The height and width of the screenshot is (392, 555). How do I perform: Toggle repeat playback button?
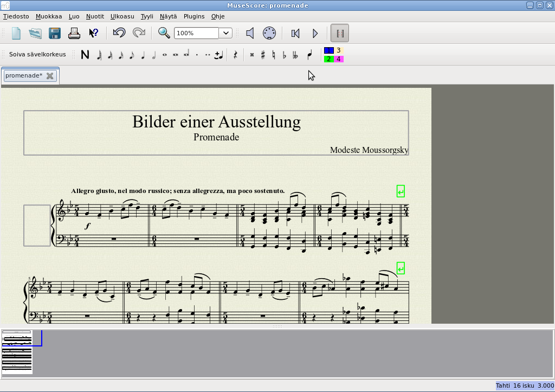[340, 33]
